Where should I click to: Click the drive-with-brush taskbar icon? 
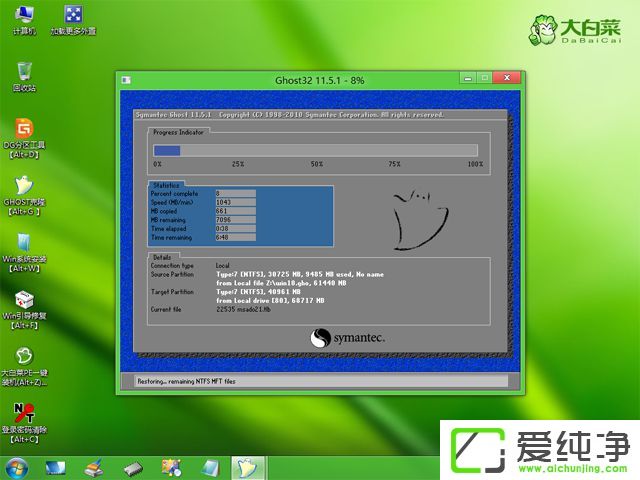coord(93,467)
